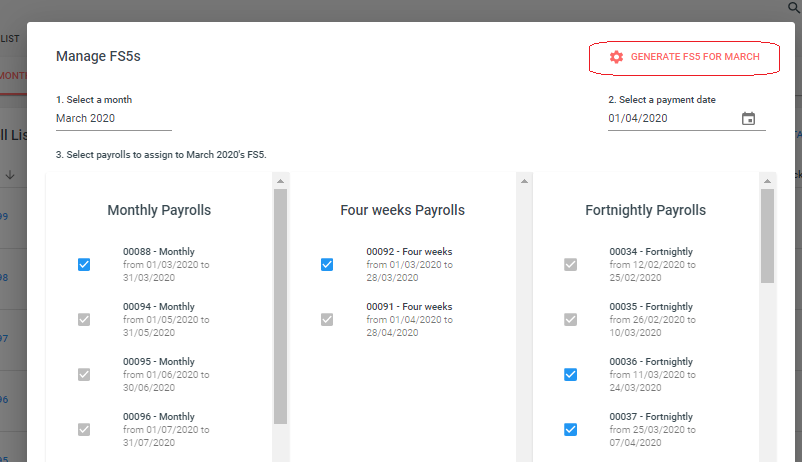Uncheck payroll 00036 - Fortnightly
Screen dimensions: 802x462
[570, 375]
